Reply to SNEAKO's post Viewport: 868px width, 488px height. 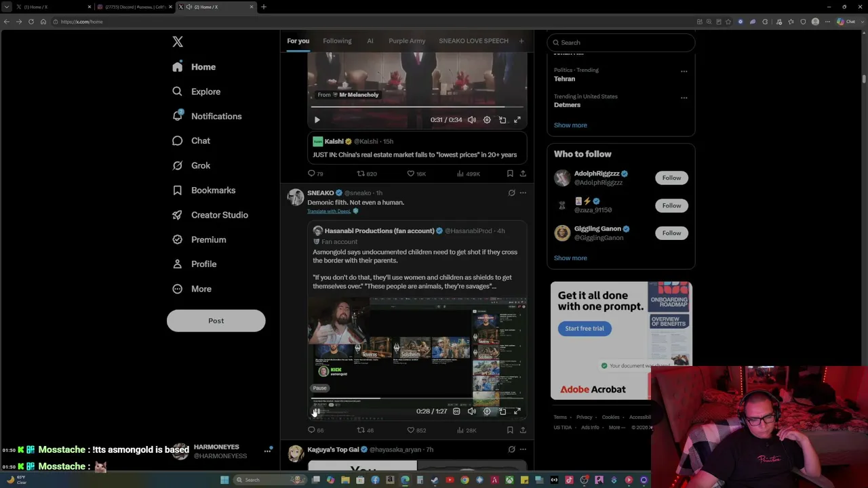tap(315, 430)
